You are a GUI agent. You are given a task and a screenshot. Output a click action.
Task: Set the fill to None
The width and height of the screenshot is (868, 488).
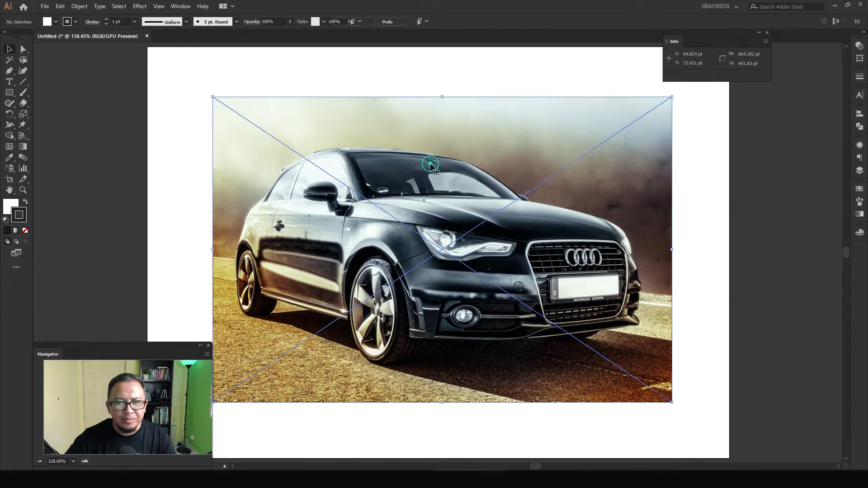(x=25, y=230)
